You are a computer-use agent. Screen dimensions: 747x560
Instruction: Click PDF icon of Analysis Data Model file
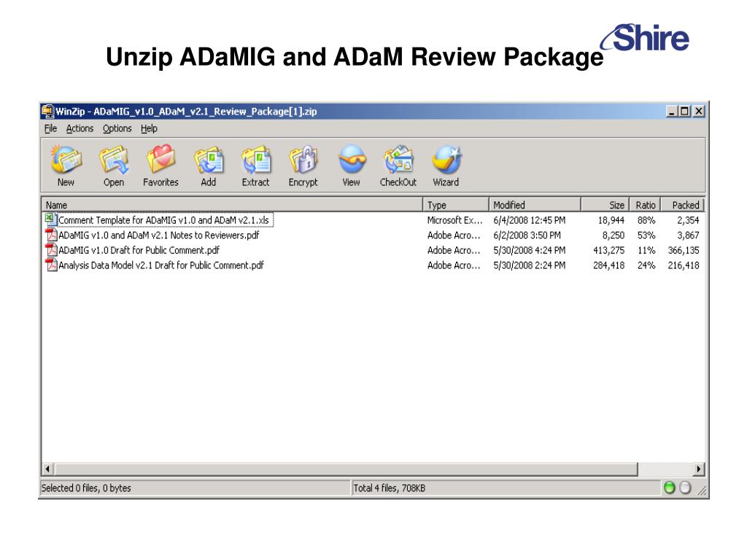51,265
